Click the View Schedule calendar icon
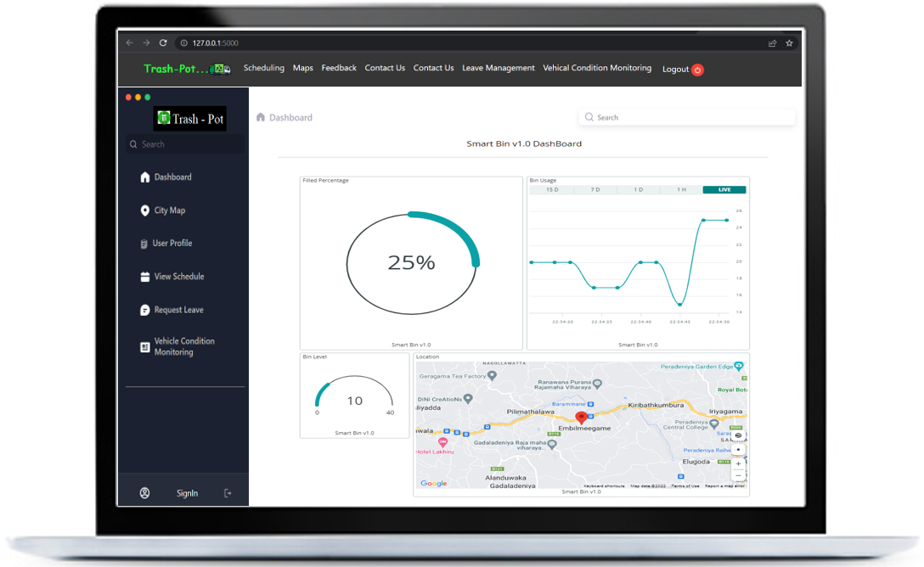The image size is (924, 567). tap(145, 277)
